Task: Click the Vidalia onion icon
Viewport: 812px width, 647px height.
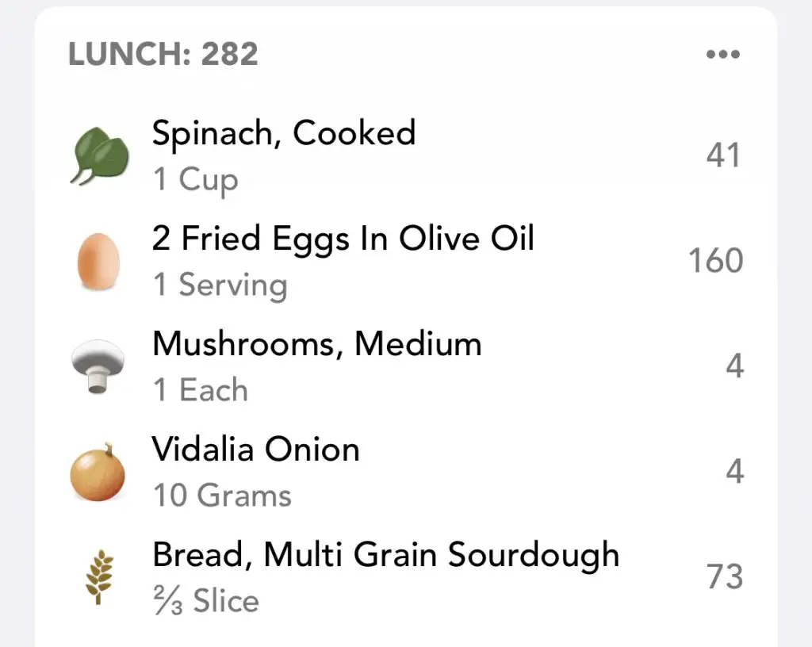Action: (98, 473)
